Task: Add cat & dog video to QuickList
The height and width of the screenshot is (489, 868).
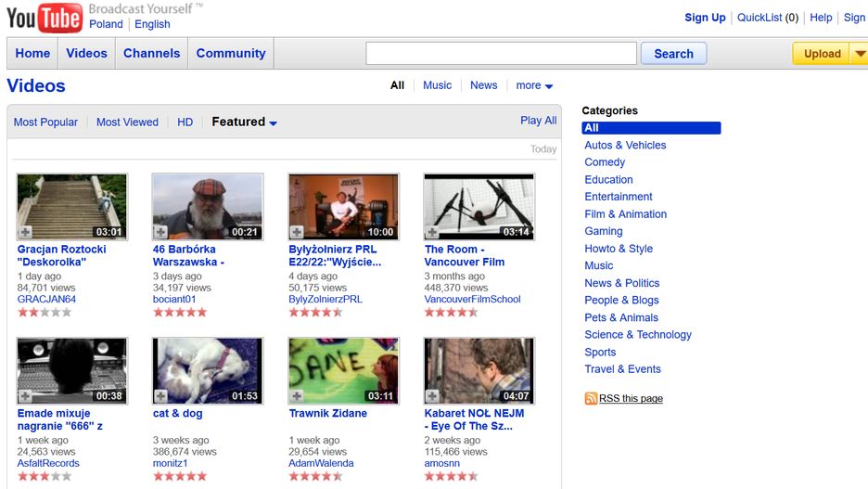Action: click(x=160, y=396)
